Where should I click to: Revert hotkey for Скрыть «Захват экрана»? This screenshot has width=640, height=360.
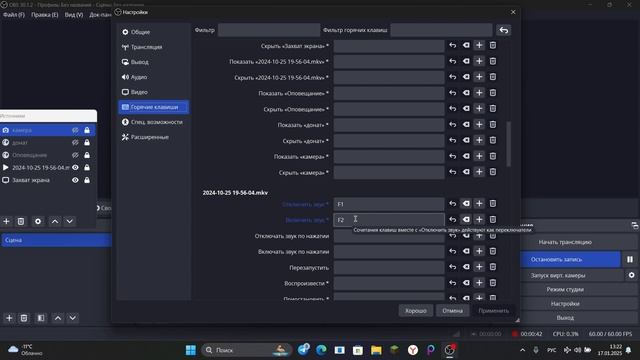tap(453, 45)
